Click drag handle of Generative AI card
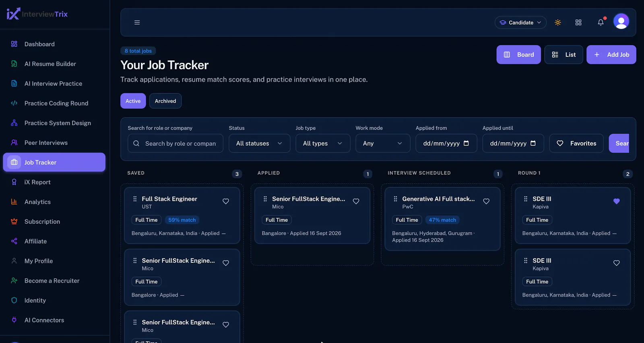644x343 pixels. click(x=395, y=199)
